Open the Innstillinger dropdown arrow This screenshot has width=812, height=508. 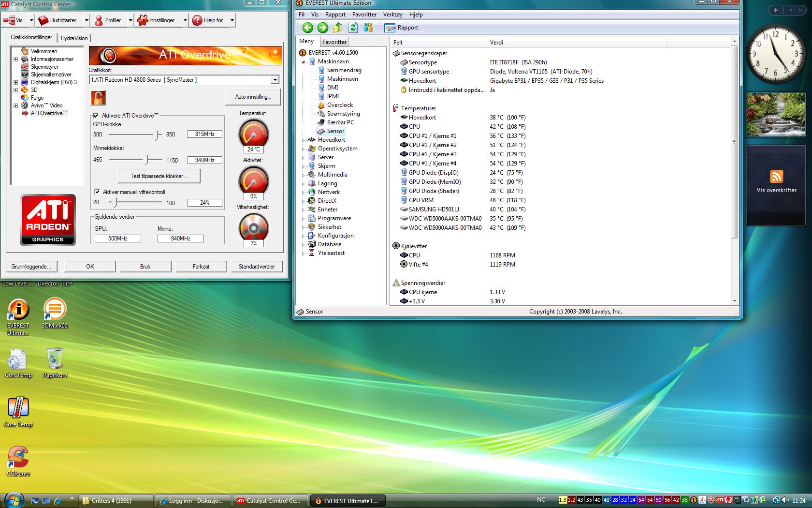[185, 20]
